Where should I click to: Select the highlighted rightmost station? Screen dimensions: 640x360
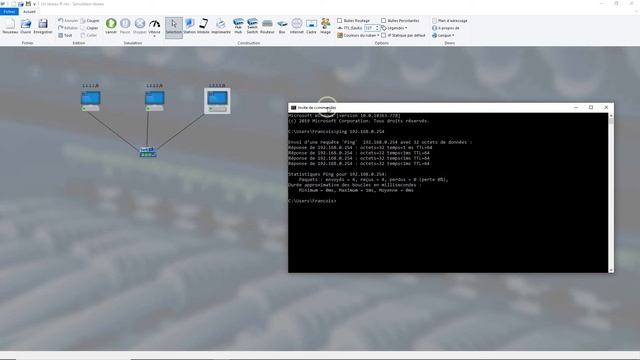pyautogui.click(x=217, y=101)
